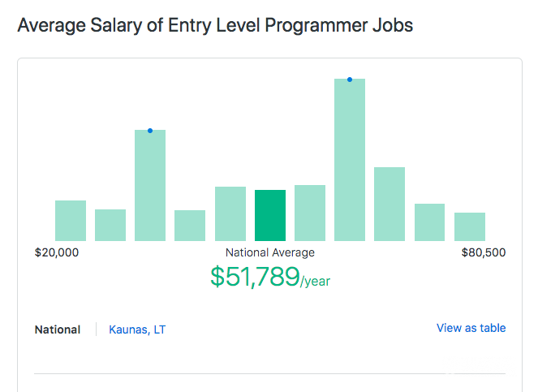Click the dark green National Average bar
538x392 pixels.
click(x=270, y=215)
